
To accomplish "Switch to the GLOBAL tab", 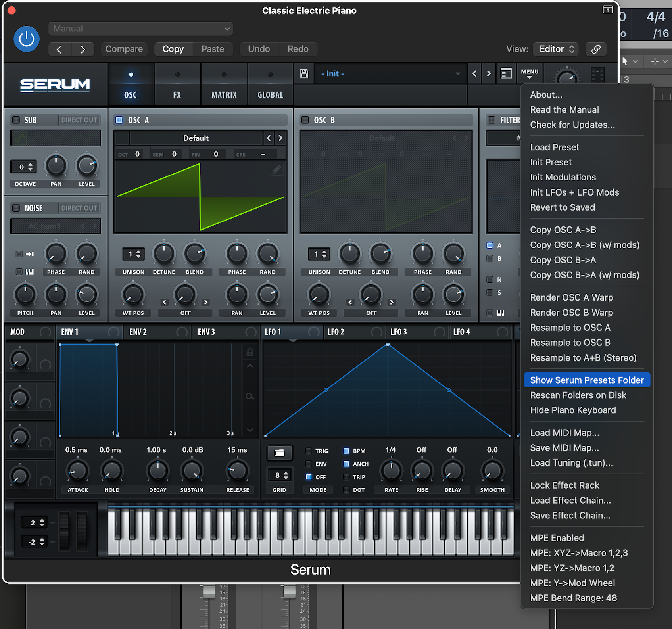I will coord(271,84).
